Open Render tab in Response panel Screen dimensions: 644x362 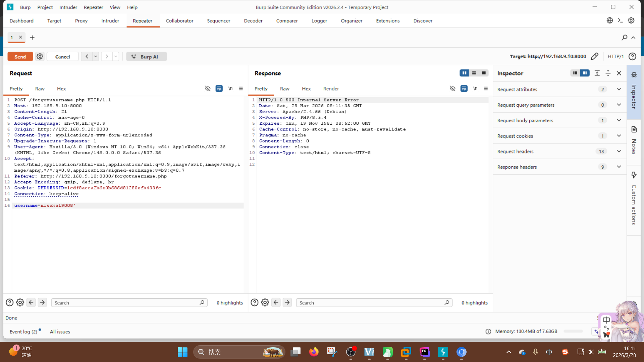coord(331,89)
